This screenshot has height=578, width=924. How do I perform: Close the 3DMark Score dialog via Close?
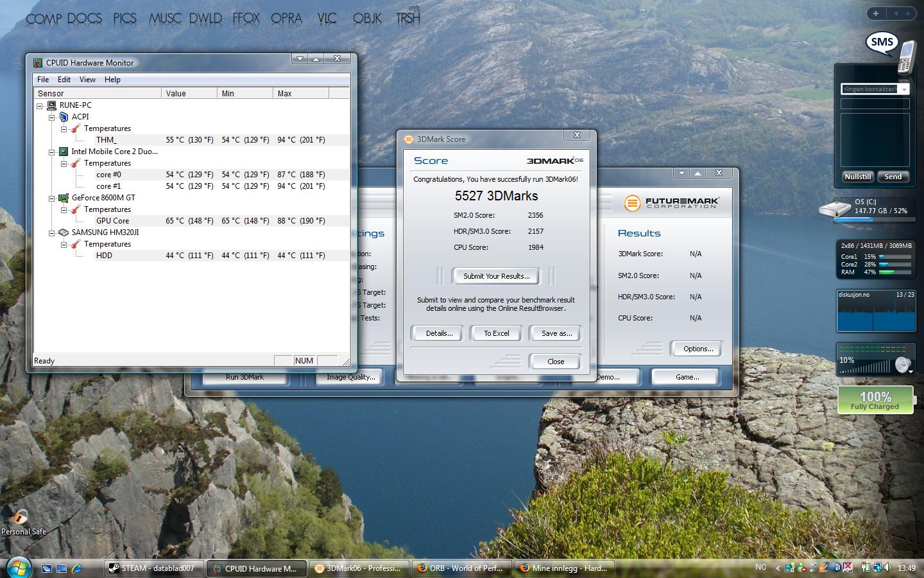tap(556, 362)
